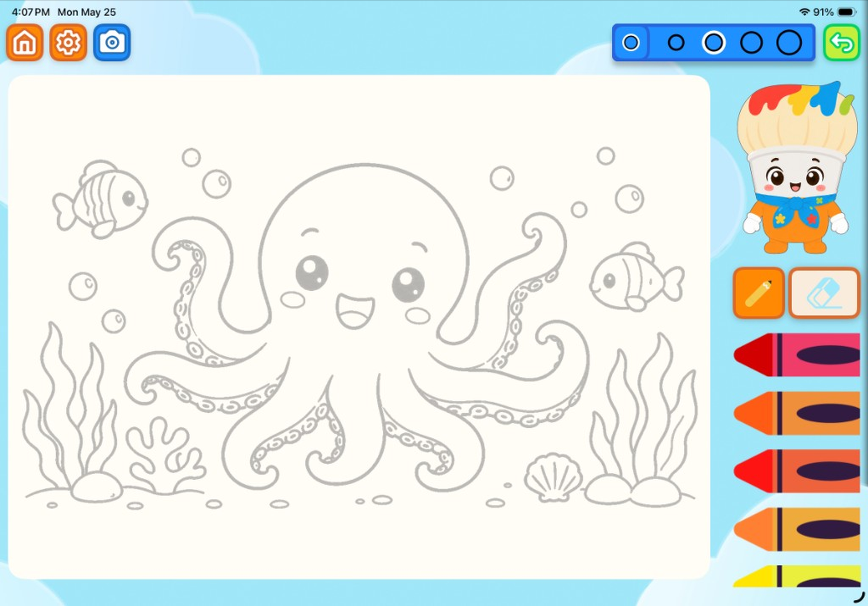Open settings with the gear icon
Viewport: 868px width, 606px height.
(68, 42)
